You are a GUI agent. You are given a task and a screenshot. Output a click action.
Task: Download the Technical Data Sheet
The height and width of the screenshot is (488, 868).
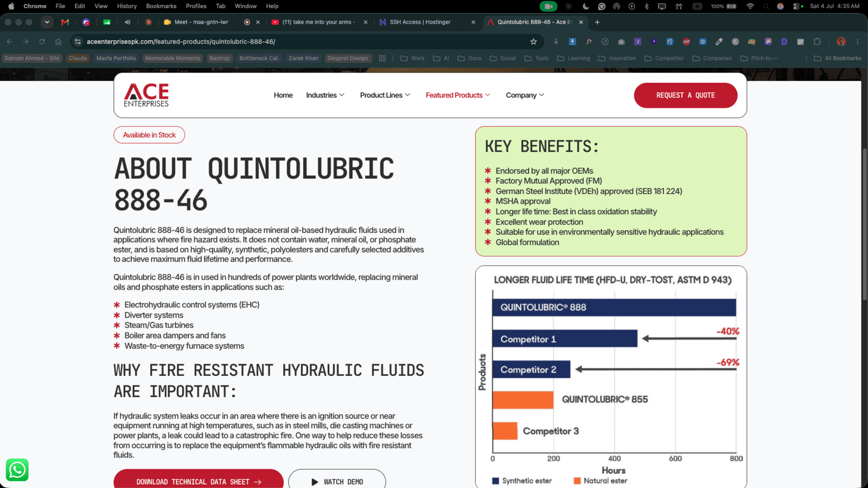click(199, 479)
